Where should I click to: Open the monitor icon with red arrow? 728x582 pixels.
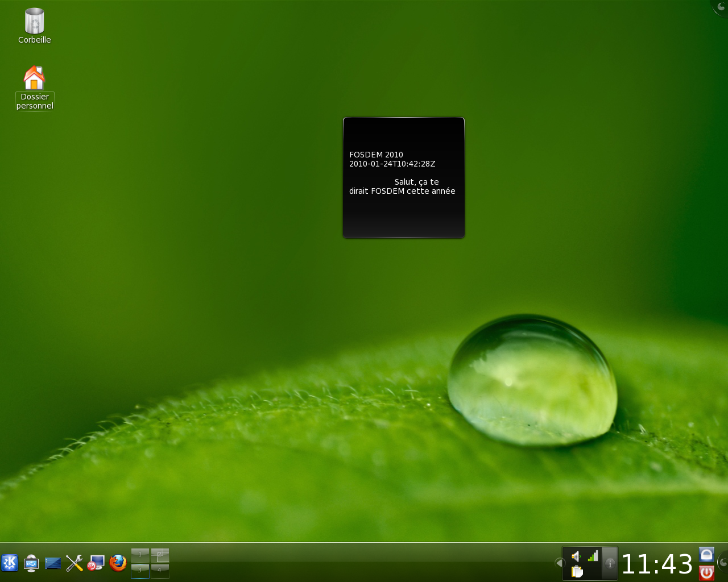coord(96,563)
